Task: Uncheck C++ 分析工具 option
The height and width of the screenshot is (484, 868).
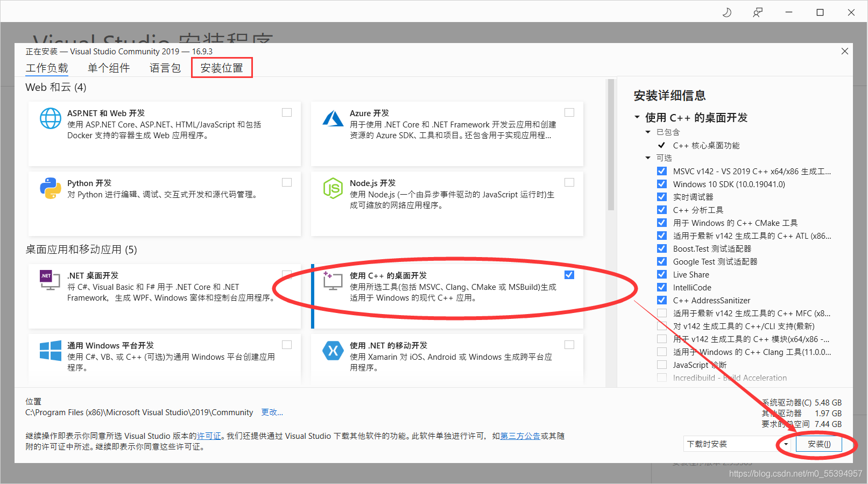Action: (x=662, y=210)
